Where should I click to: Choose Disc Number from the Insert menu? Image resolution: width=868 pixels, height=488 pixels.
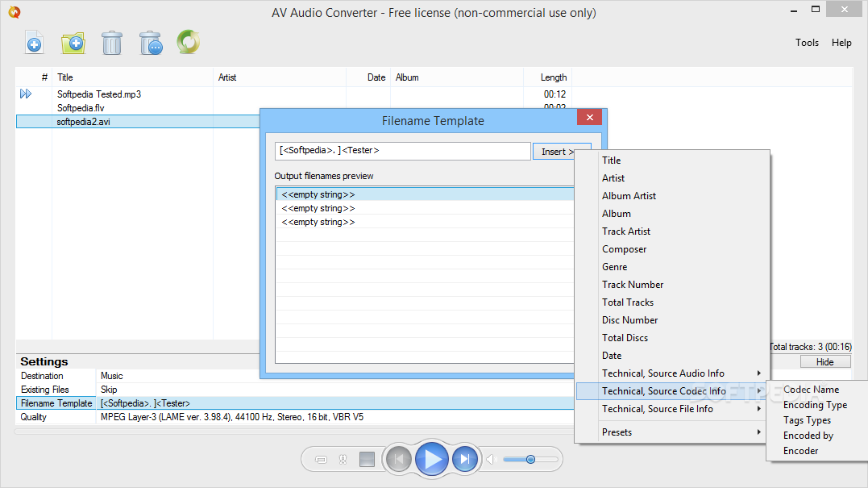coord(630,319)
